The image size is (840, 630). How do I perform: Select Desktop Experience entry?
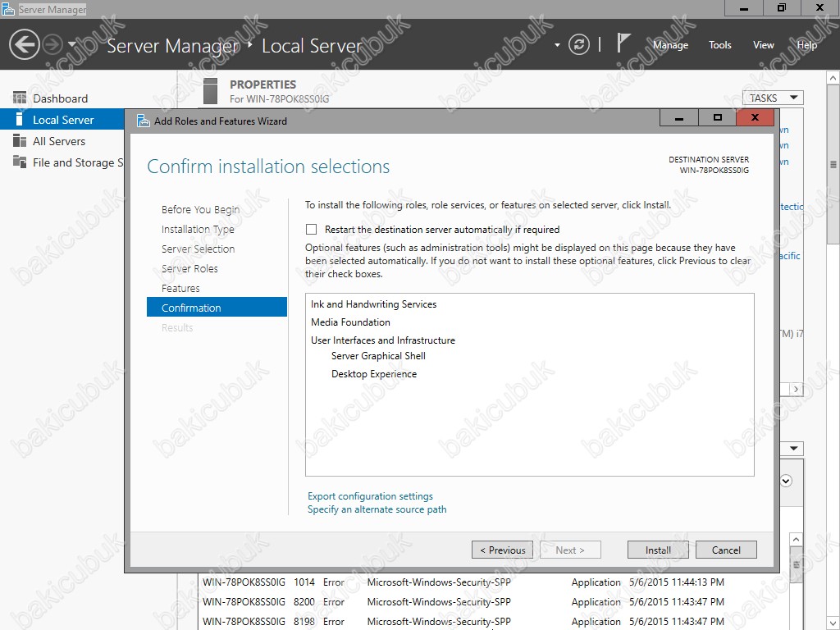click(374, 374)
